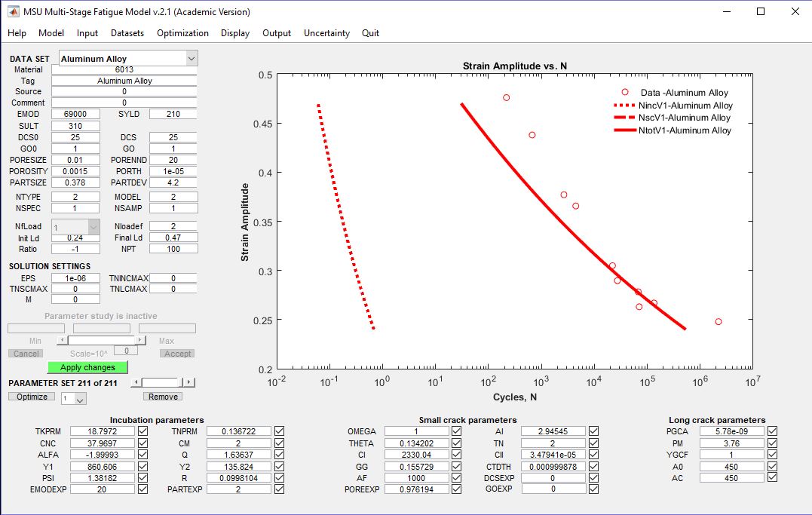Disable the PGCA long crack checkbox
This screenshot has height=515, width=812.
point(773,431)
